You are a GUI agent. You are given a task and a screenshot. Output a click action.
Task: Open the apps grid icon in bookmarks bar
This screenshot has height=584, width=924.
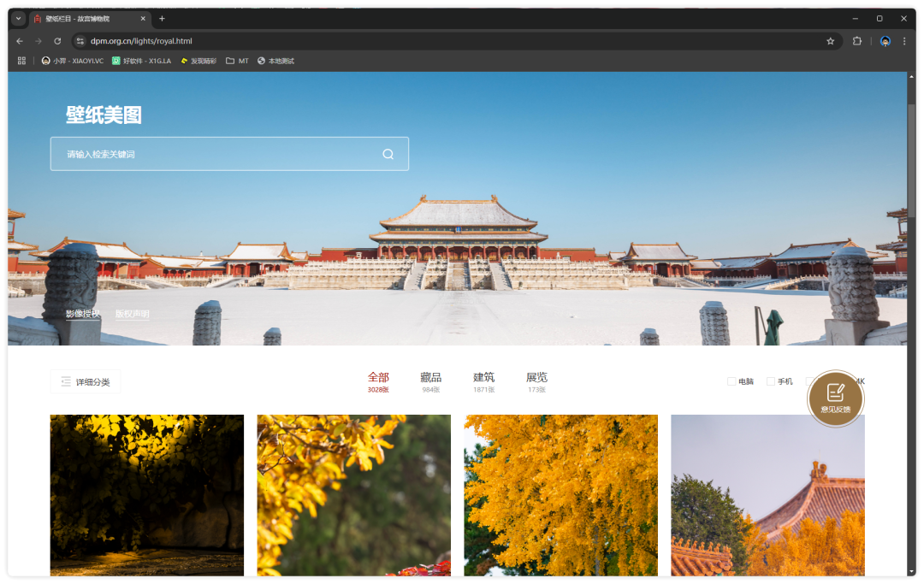pyautogui.click(x=21, y=61)
